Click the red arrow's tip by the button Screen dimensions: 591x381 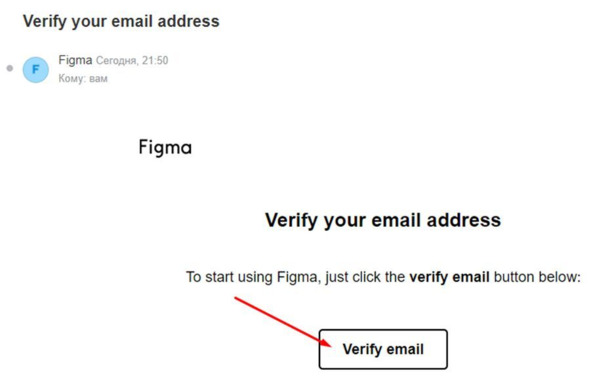[328, 344]
